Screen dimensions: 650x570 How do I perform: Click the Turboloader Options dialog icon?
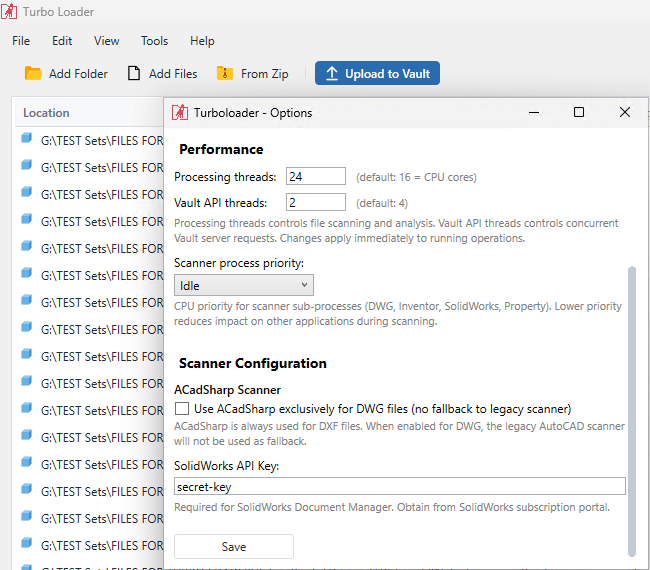coord(180,112)
